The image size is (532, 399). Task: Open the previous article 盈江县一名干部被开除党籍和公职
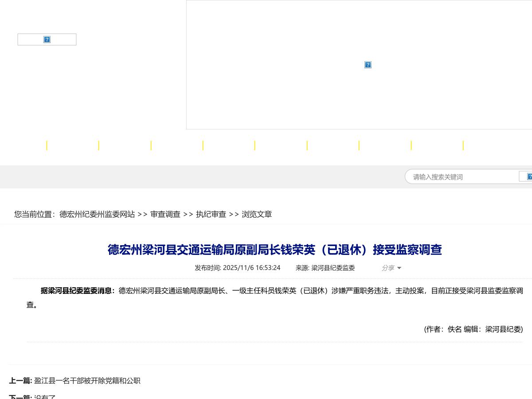click(x=87, y=381)
